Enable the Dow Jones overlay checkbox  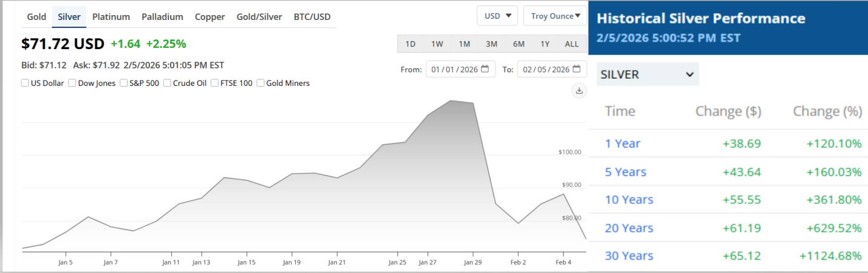click(72, 83)
